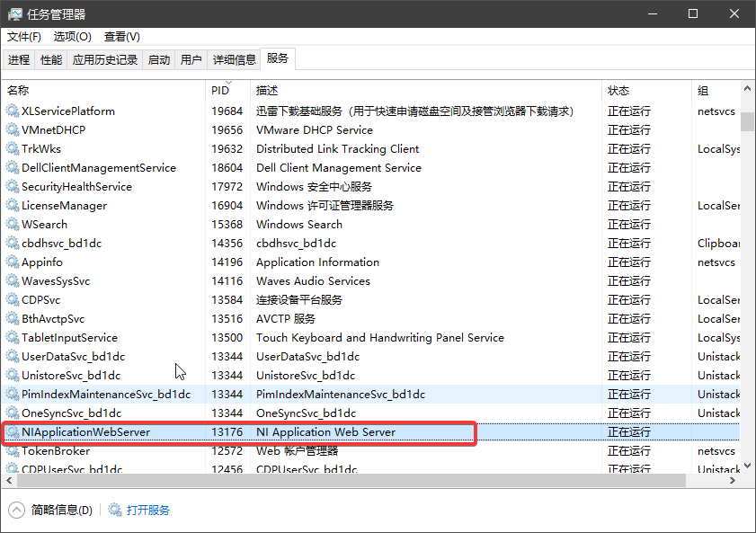Viewport: 756px width, 533px height.
Task: Click the gear icon beside SecurityHealthService
Action: (x=13, y=186)
